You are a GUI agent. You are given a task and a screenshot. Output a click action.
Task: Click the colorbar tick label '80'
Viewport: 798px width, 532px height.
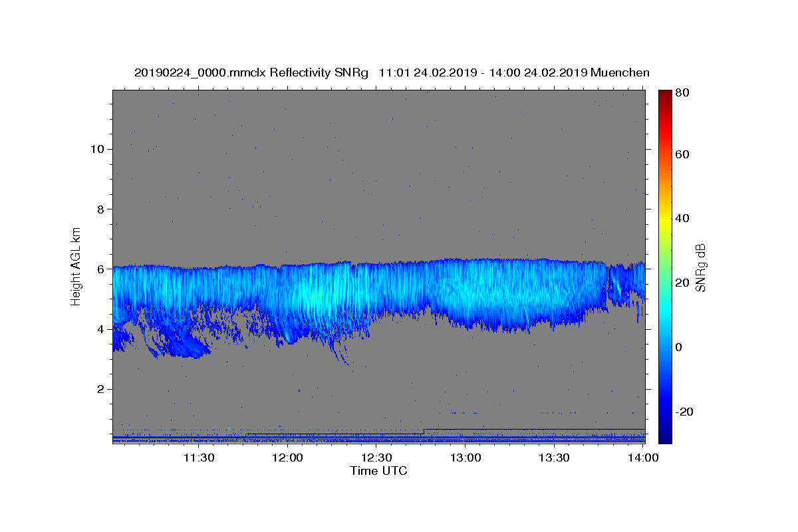[683, 93]
